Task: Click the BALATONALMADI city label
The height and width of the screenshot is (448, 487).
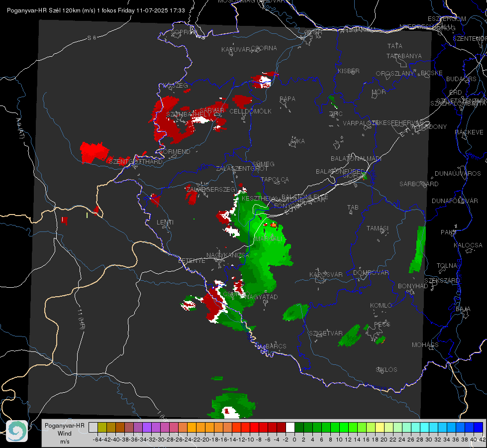Action: pyautogui.click(x=356, y=159)
